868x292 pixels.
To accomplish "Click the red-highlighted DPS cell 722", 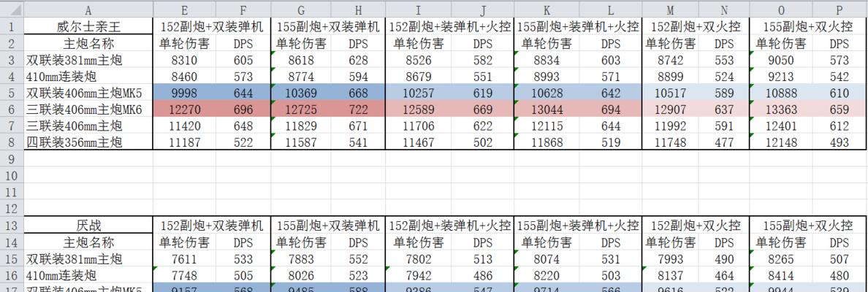I will tap(358, 109).
